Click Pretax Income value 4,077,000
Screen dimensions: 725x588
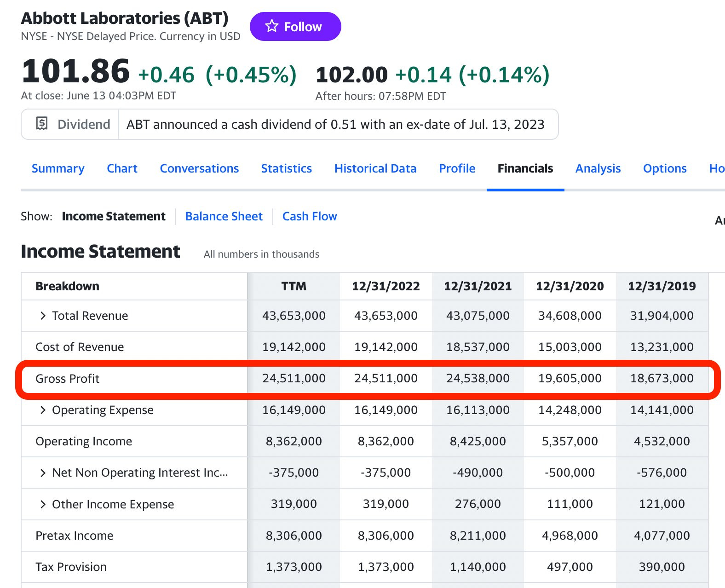(662, 536)
